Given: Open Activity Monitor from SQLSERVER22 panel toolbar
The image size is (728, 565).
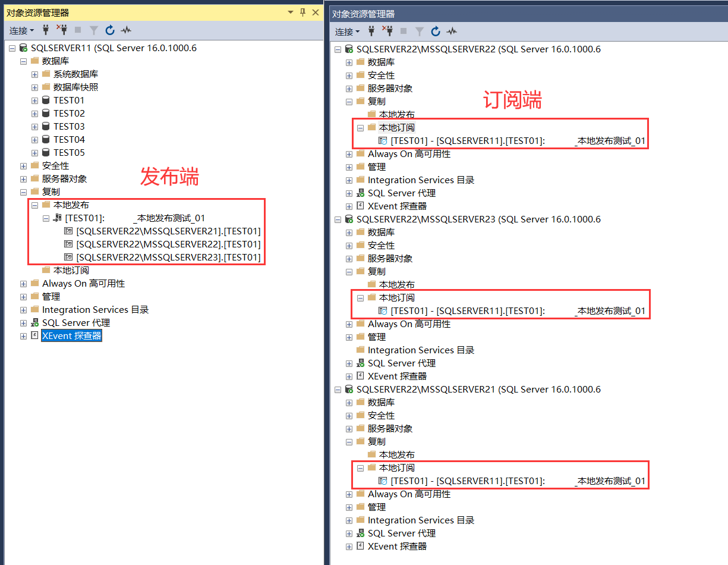Looking at the screenshot, I should click(x=452, y=31).
